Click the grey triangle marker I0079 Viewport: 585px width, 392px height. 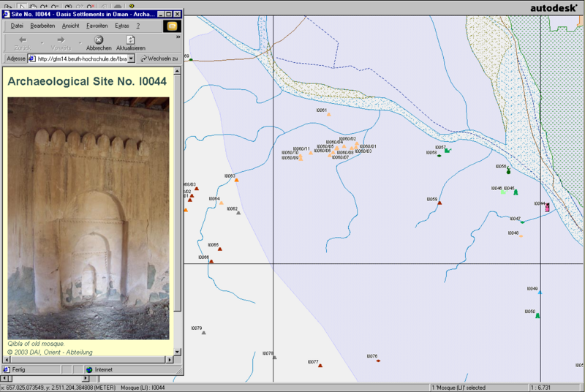pos(203,333)
